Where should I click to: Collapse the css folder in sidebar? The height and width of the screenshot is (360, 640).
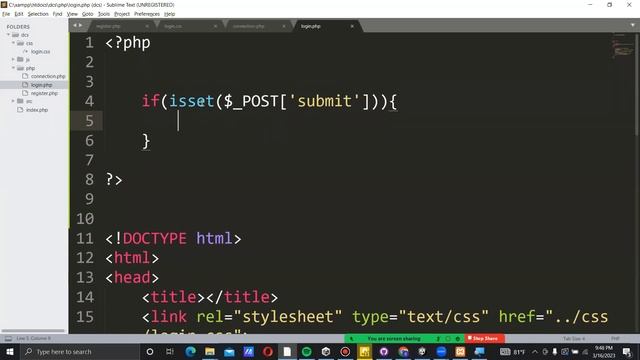(x=13, y=43)
